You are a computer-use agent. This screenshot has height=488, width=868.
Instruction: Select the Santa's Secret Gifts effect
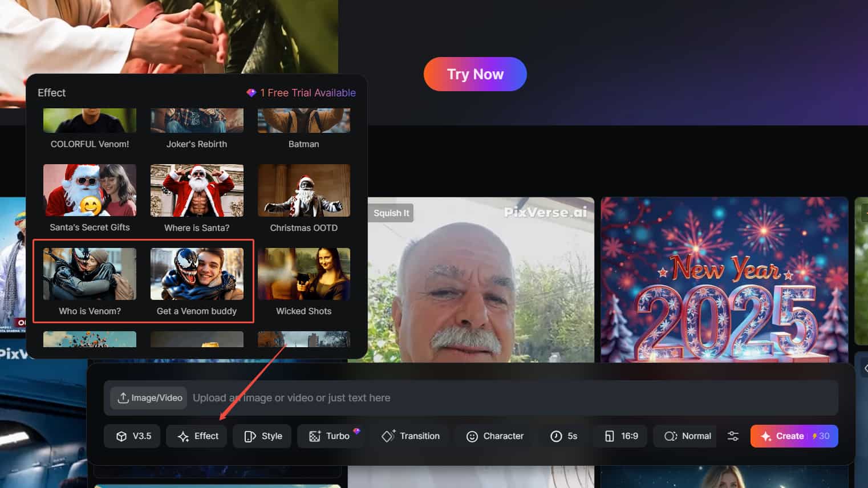point(90,198)
